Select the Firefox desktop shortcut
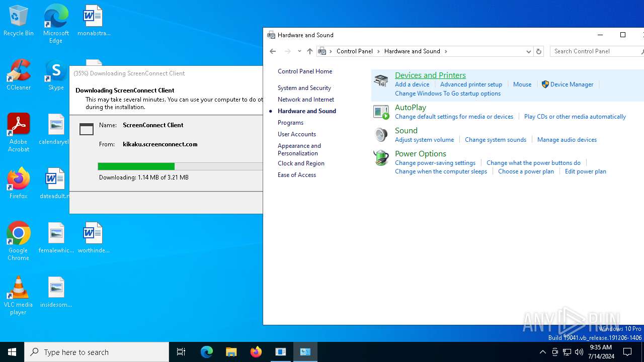The image size is (644, 362). [19, 184]
